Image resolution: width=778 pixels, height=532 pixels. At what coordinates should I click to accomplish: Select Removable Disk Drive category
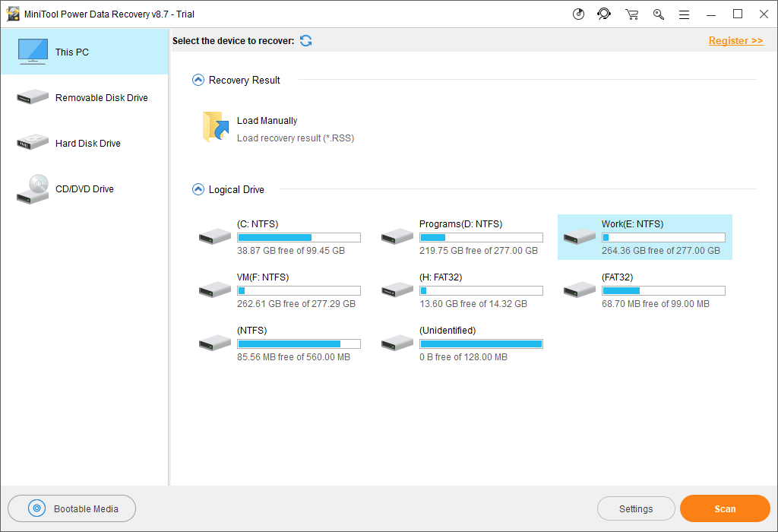pyautogui.click(x=84, y=98)
